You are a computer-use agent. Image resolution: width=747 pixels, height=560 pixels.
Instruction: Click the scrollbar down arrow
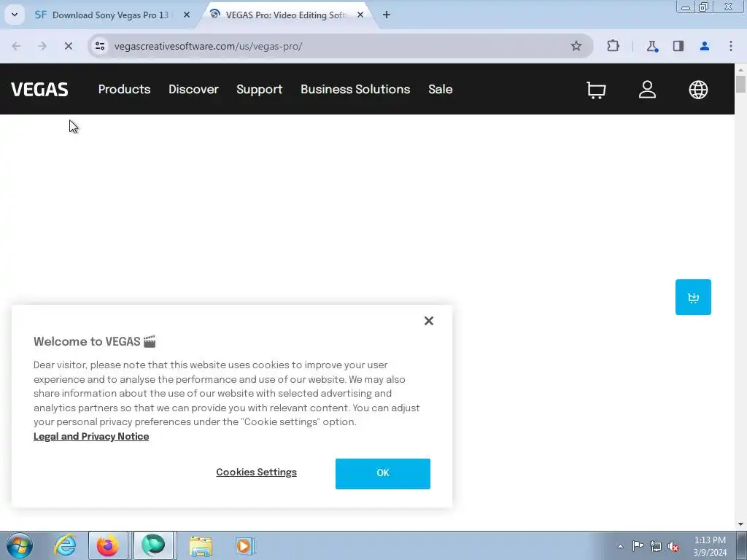[x=741, y=524]
